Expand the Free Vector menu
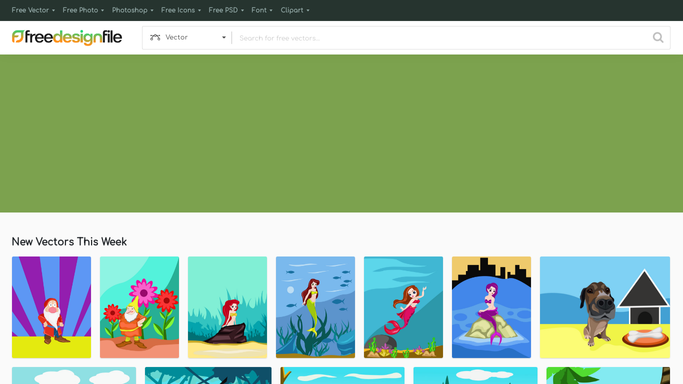Image resolution: width=683 pixels, height=384 pixels. [x=33, y=10]
